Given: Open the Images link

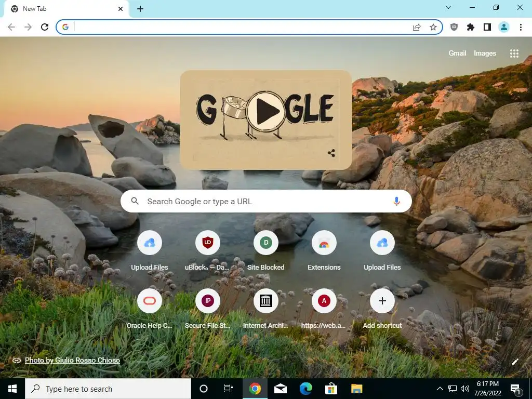Looking at the screenshot, I should 485,54.
